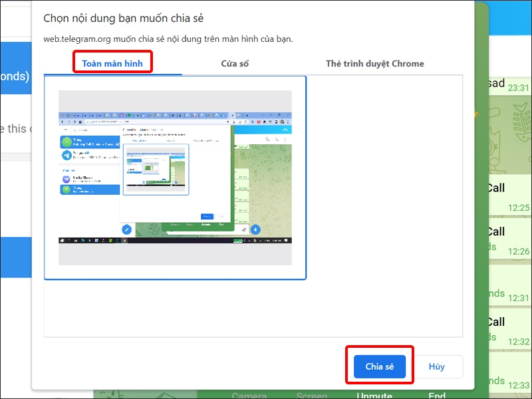This screenshot has height=399, width=532.
Task: Click the 23:31 message in Telegram chat
Action: click(x=510, y=85)
